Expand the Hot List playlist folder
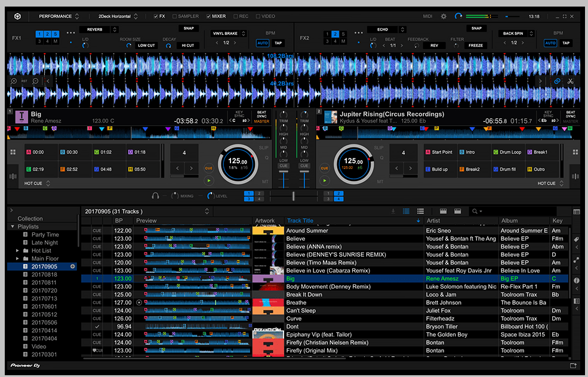Image resolution: width=588 pixels, height=377 pixels. [17, 250]
